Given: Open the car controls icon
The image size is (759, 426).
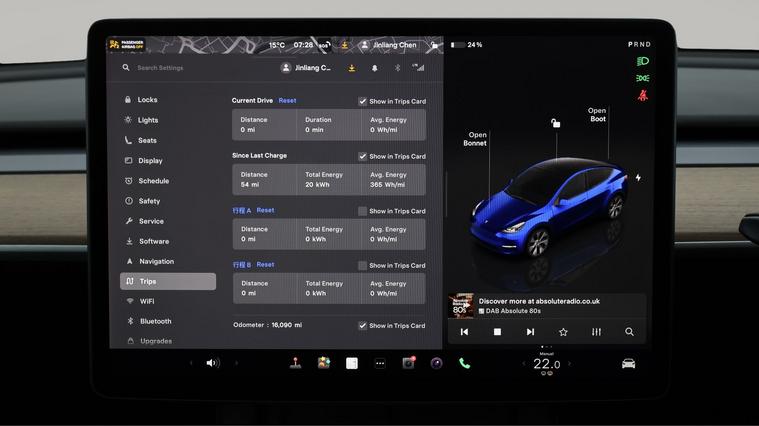Looking at the screenshot, I should tap(628, 363).
